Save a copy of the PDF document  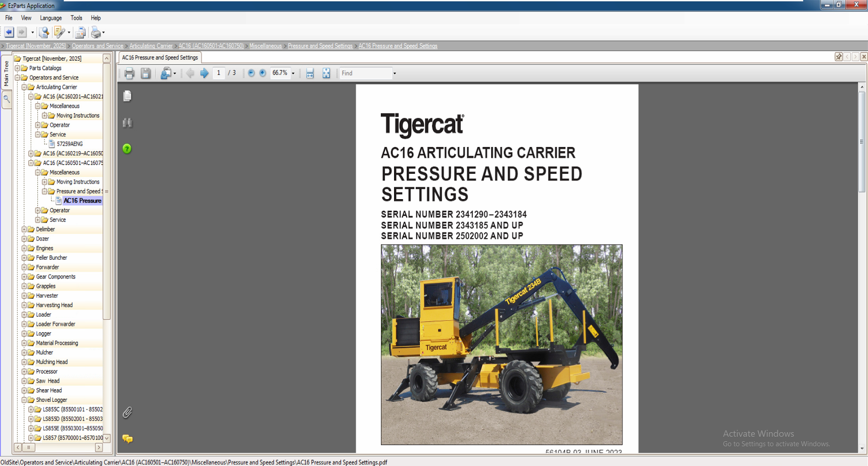(146, 73)
